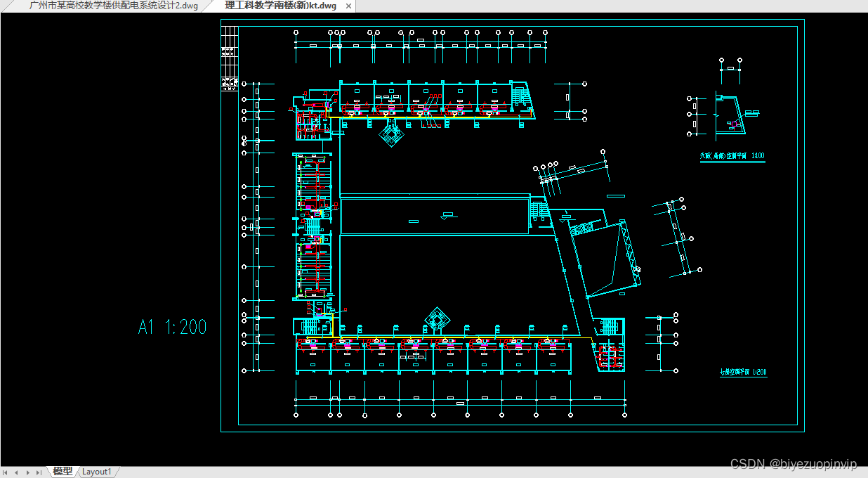Open the Layout1 tab

(x=96, y=472)
